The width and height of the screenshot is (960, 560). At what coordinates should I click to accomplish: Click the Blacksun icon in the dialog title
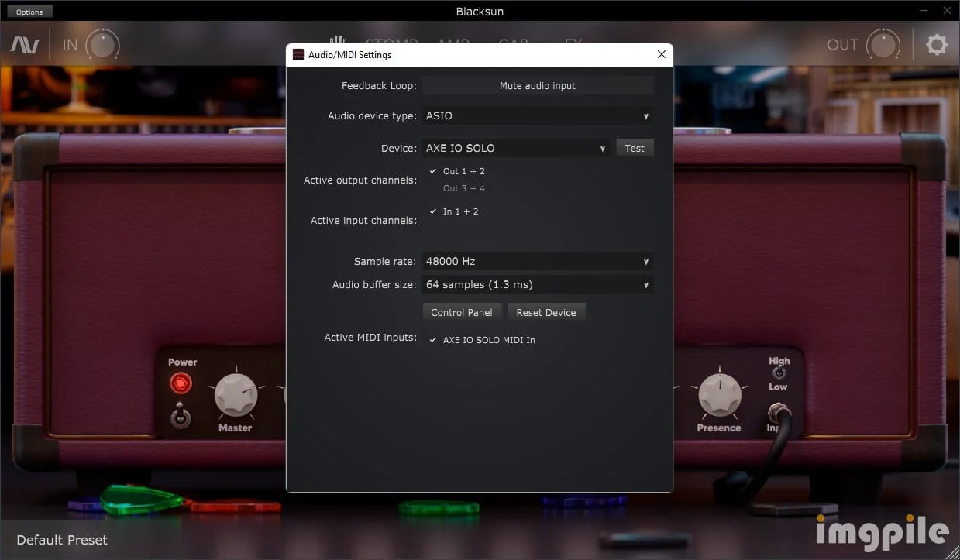pos(298,55)
